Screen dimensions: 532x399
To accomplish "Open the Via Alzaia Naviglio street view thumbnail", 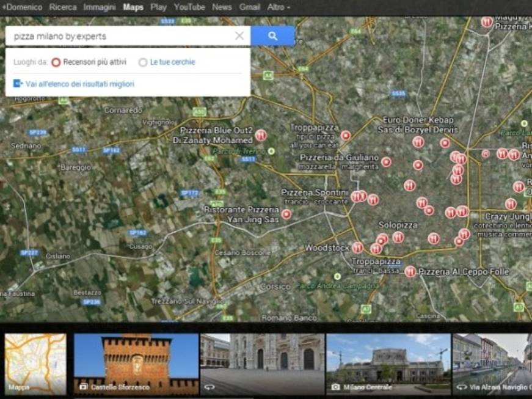I will pos(492,364).
